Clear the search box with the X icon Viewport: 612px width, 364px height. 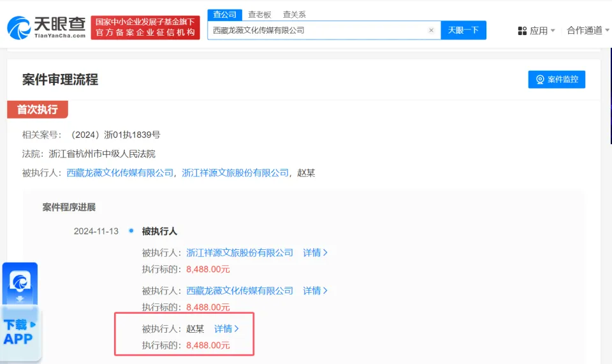tap(431, 30)
